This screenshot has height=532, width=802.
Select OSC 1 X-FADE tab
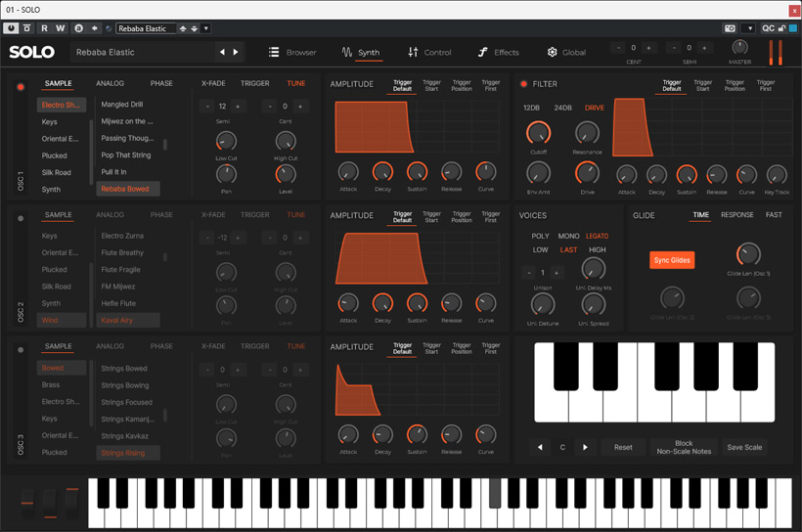tap(213, 83)
